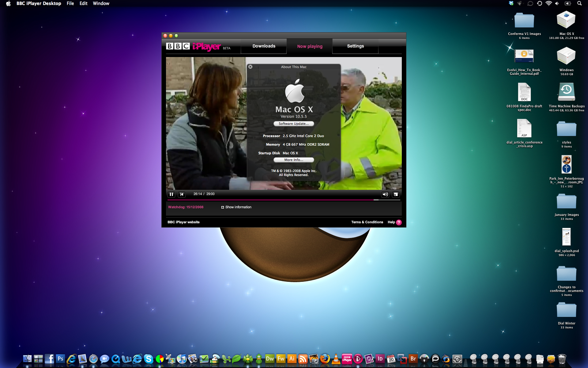Click the pink Help question mark icon

click(x=399, y=222)
